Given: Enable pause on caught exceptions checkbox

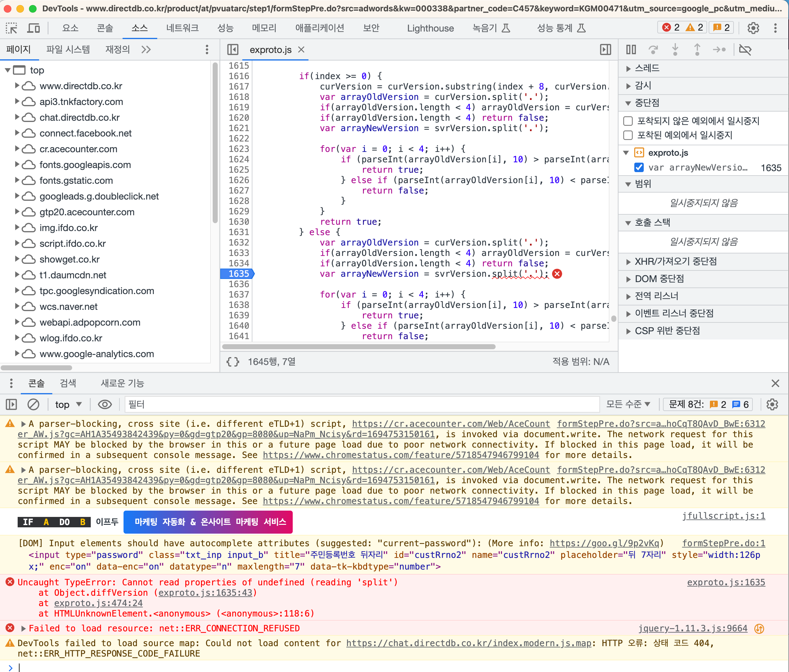Looking at the screenshot, I should click(x=628, y=135).
